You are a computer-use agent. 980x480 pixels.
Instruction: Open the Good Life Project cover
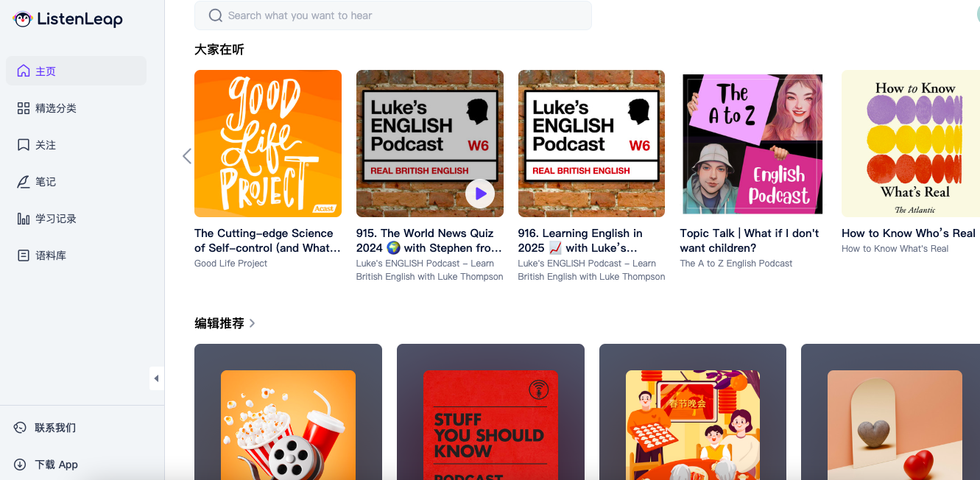click(268, 144)
